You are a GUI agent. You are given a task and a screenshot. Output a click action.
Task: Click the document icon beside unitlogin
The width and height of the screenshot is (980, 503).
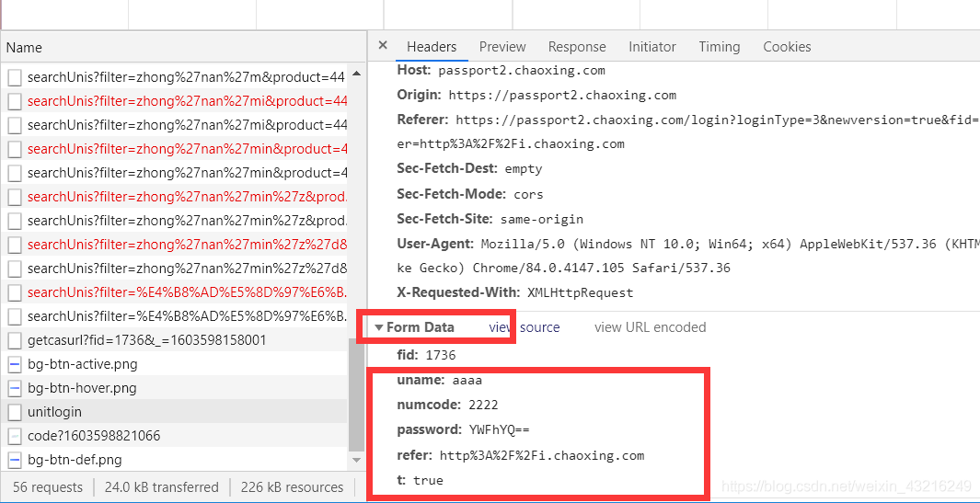pos(15,412)
